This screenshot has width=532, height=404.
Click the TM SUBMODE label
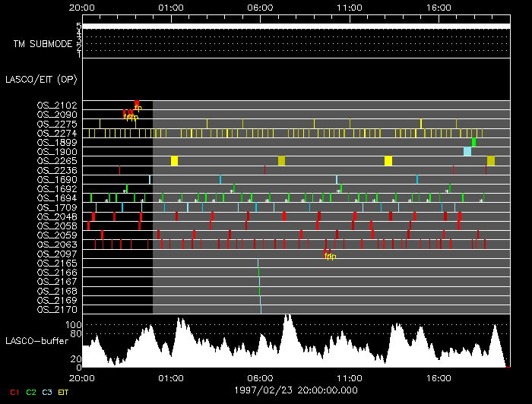43,44
